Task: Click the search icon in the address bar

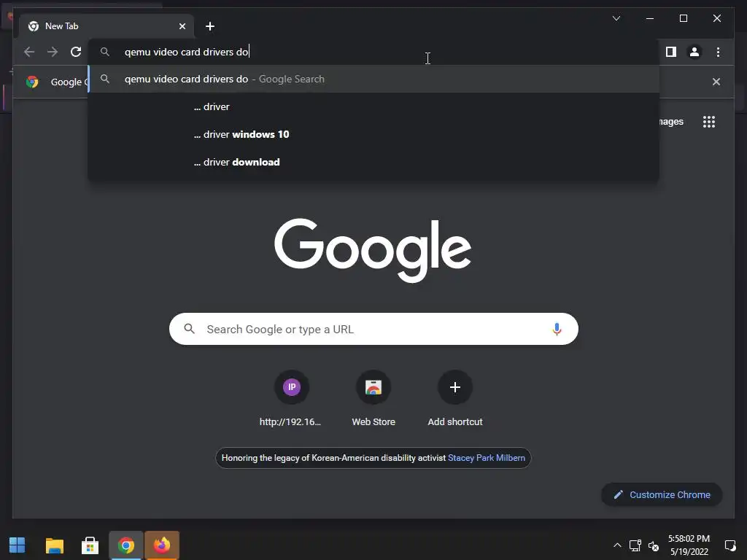Action: click(105, 52)
